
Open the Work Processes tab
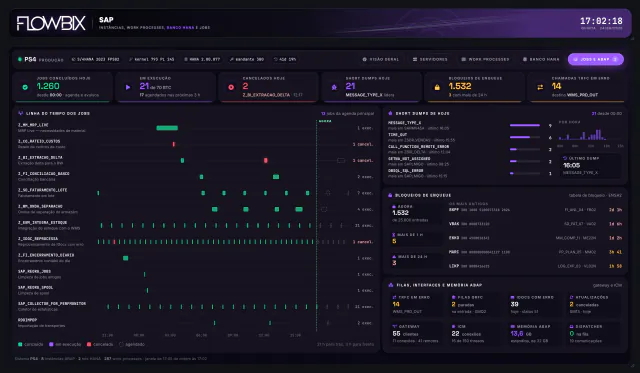click(x=485, y=59)
